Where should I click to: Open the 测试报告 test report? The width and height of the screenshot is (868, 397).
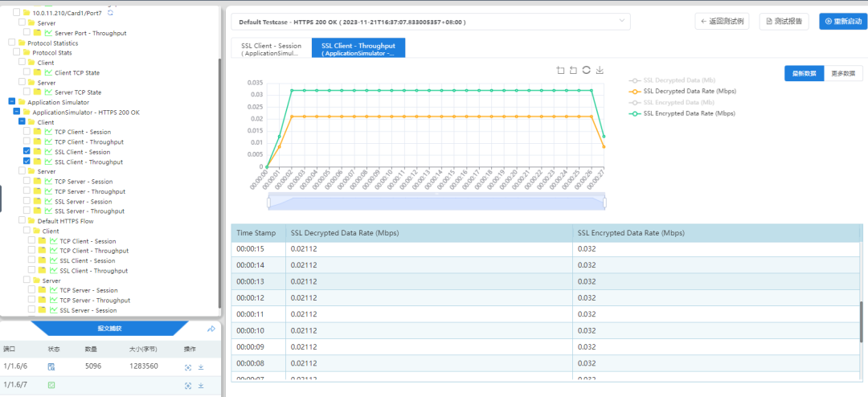click(x=784, y=22)
